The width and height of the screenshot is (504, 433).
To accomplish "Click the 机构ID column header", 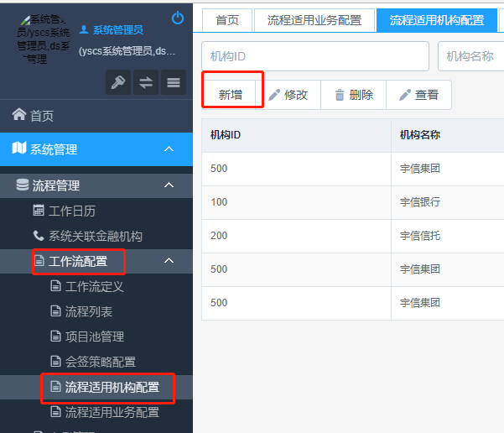I will [296, 135].
